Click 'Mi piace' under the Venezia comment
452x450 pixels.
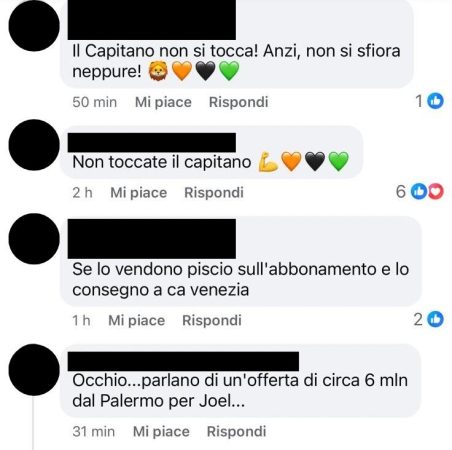point(137,320)
